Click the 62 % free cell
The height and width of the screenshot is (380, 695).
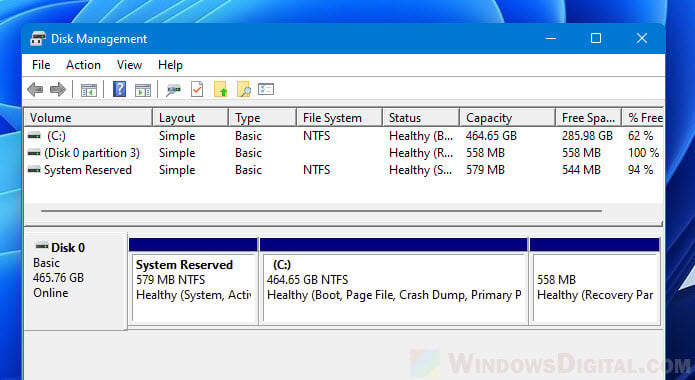[640, 136]
